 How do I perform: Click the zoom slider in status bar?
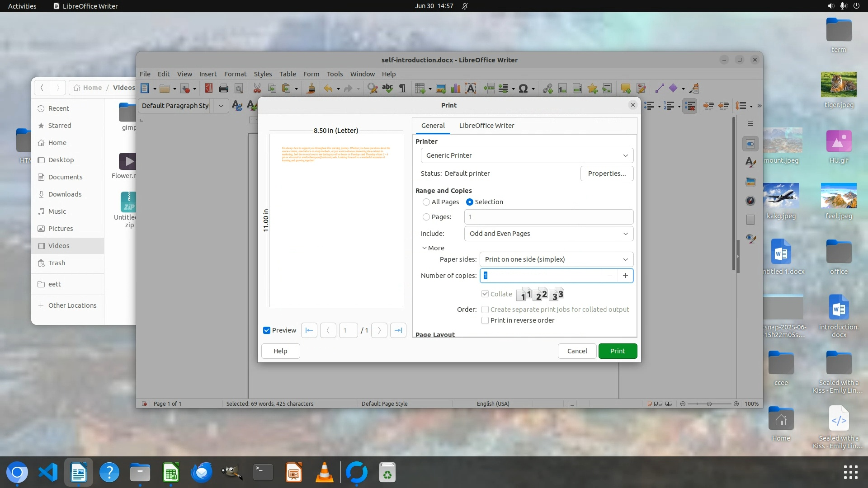(x=709, y=404)
